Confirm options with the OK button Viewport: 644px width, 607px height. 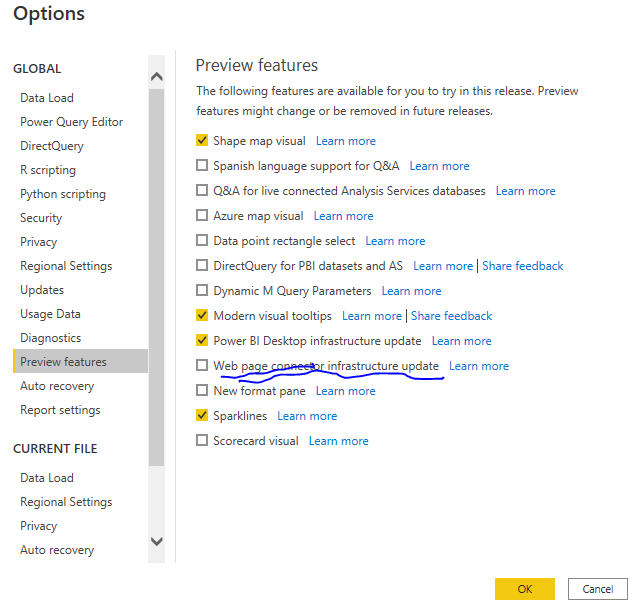(525, 589)
